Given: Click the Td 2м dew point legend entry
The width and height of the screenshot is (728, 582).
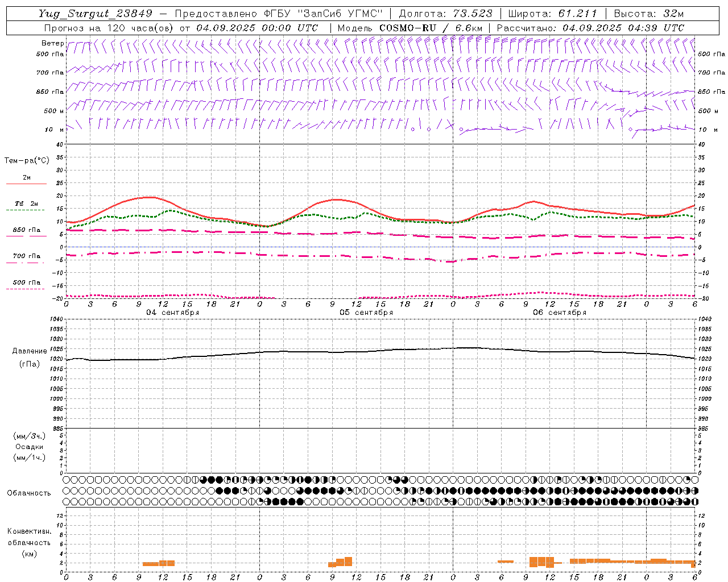Looking at the screenshot, I should click(x=27, y=203).
